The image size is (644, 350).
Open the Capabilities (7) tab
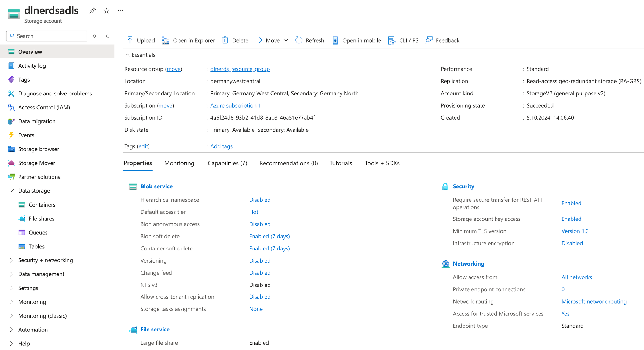(x=227, y=163)
